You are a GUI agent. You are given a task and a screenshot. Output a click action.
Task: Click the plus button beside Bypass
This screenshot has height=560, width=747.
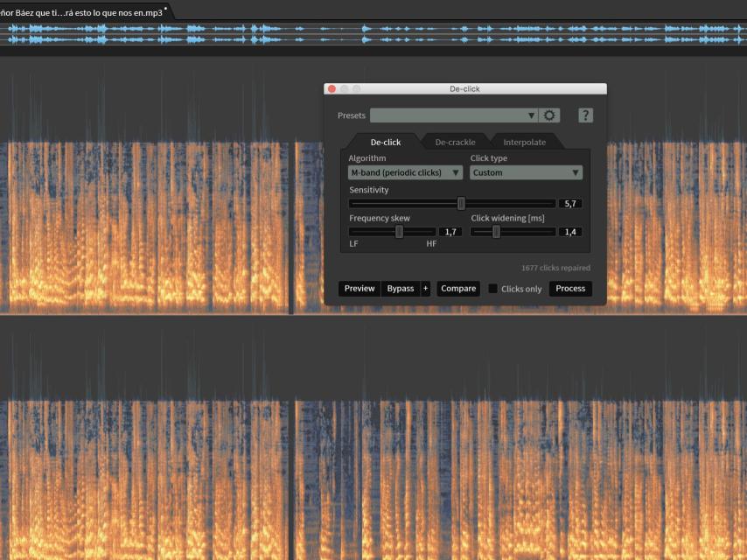coord(425,289)
